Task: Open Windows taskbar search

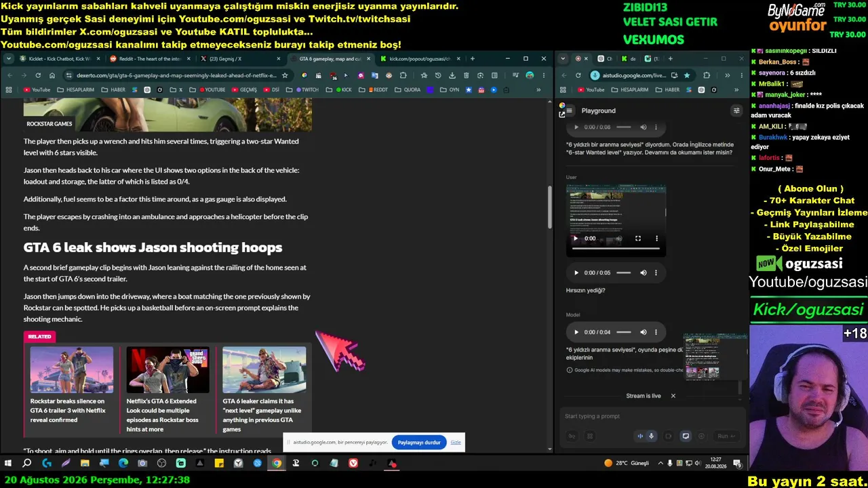Action: (x=27, y=464)
